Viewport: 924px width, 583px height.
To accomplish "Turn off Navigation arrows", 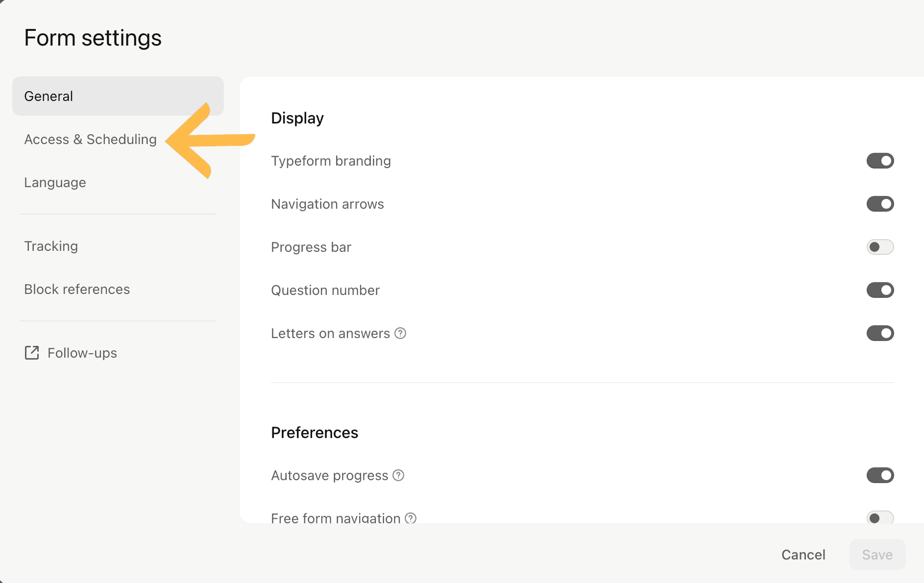I will pos(880,204).
